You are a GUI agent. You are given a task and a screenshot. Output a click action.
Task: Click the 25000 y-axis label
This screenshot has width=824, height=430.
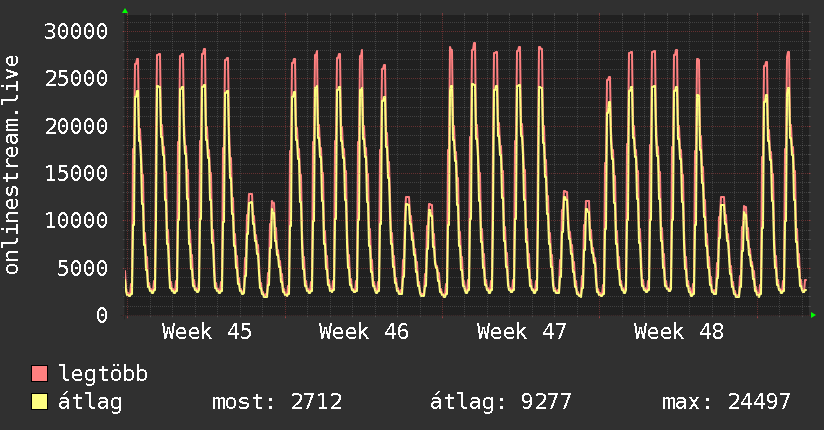[x=76, y=79]
